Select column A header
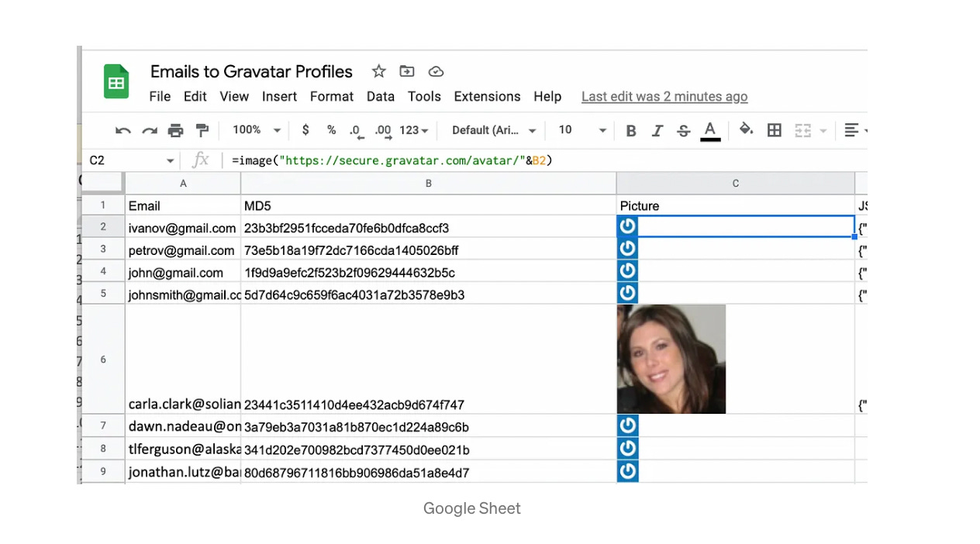 point(183,184)
